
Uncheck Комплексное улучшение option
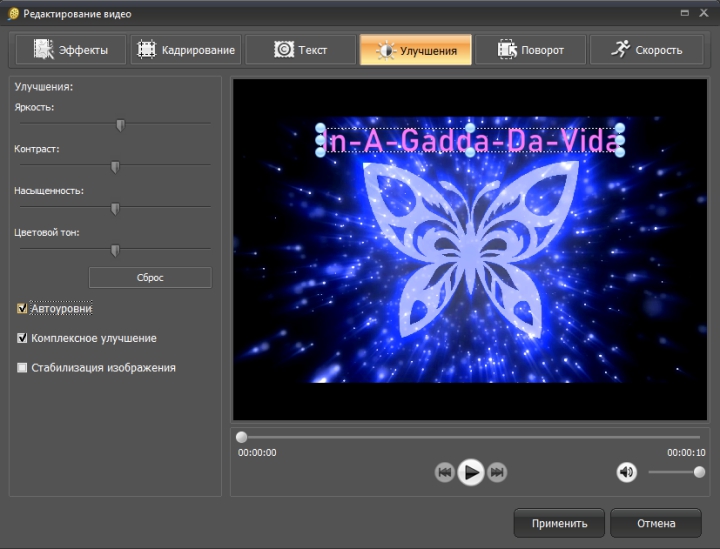click(22, 338)
